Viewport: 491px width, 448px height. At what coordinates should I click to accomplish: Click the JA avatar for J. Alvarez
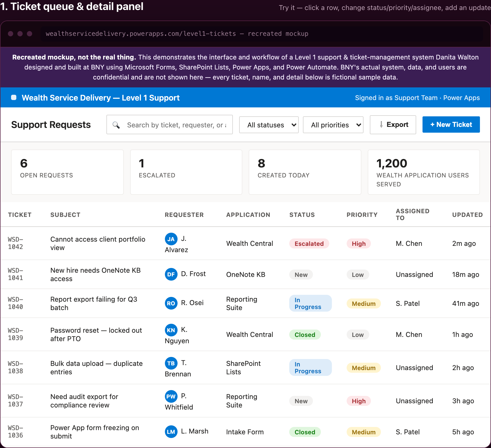[x=171, y=239]
